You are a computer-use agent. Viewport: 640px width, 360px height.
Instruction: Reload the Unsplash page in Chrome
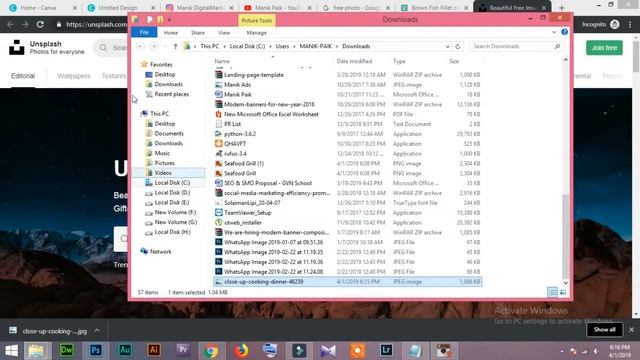click(x=40, y=24)
